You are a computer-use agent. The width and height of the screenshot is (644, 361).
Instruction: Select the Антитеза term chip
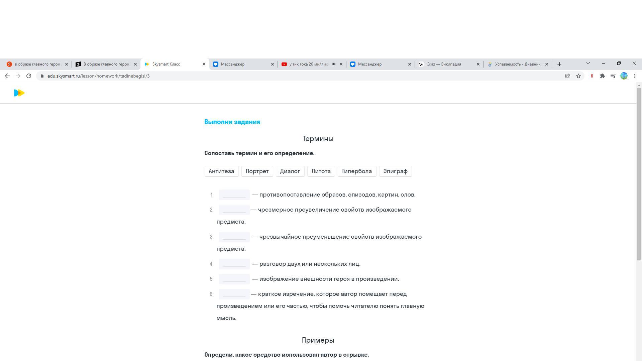[x=221, y=171]
